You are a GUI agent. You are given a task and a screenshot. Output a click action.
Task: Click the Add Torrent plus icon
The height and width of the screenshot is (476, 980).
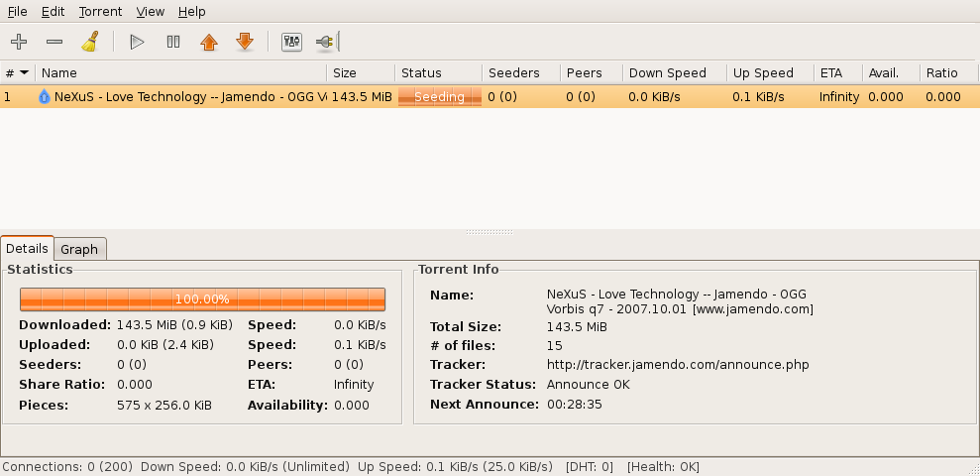pyautogui.click(x=19, y=42)
